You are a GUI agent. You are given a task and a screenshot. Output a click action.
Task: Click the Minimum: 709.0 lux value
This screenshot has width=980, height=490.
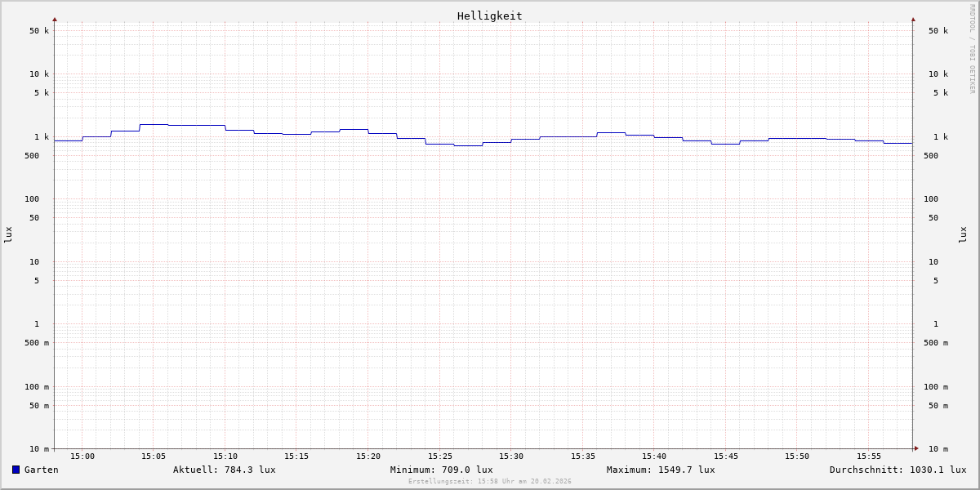pyautogui.click(x=441, y=470)
